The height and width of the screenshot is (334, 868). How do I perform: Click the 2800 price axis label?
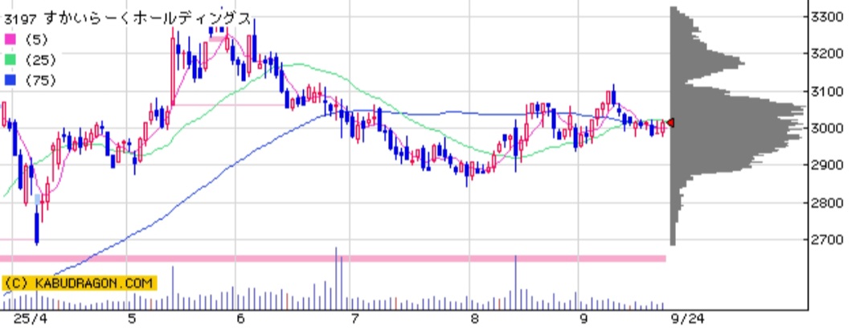click(x=826, y=202)
